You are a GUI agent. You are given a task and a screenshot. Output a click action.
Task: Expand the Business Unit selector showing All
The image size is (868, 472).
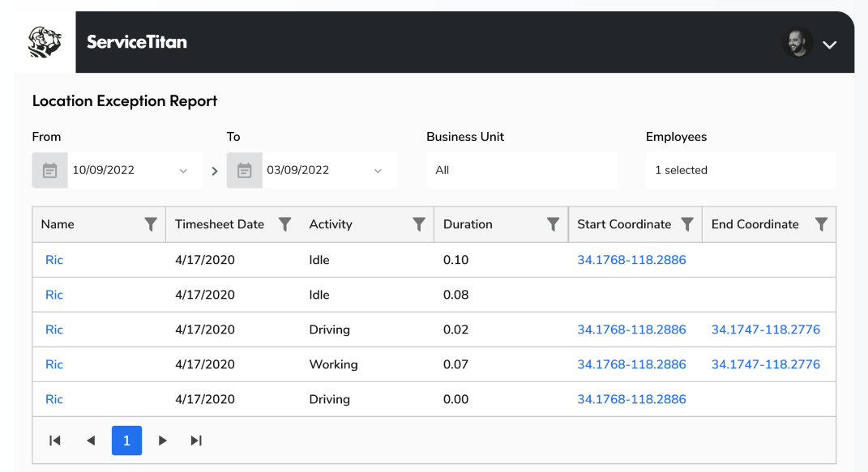(x=521, y=170)
